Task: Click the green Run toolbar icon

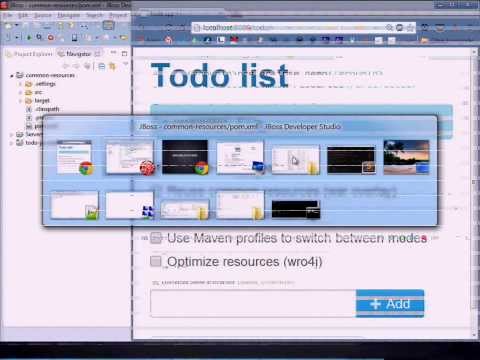Action: click(29, 38)
